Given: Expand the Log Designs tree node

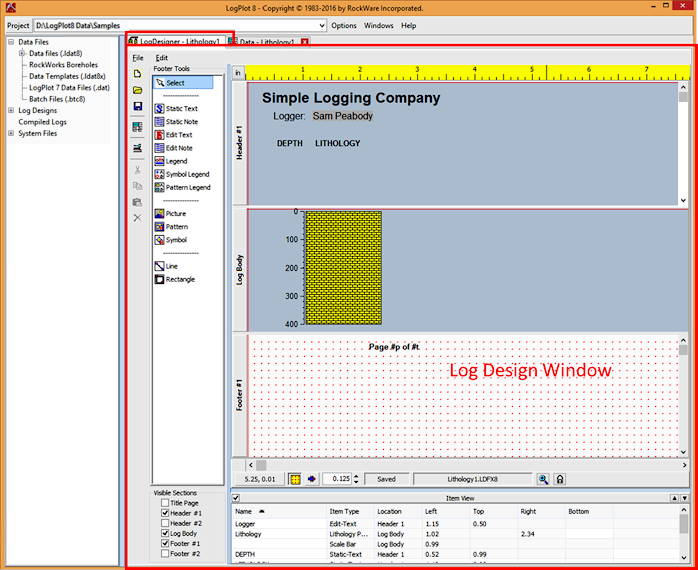Looking at the screenshot, I should 11,110.
